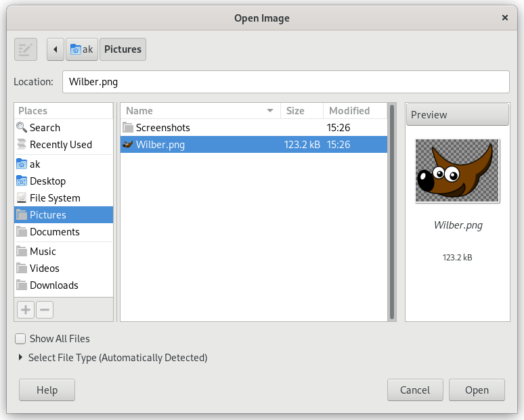The width and height of the screenshot is (524, 420).
Task: Go to the ak home folder breadcrumb
Action: (x=82, y=49)
